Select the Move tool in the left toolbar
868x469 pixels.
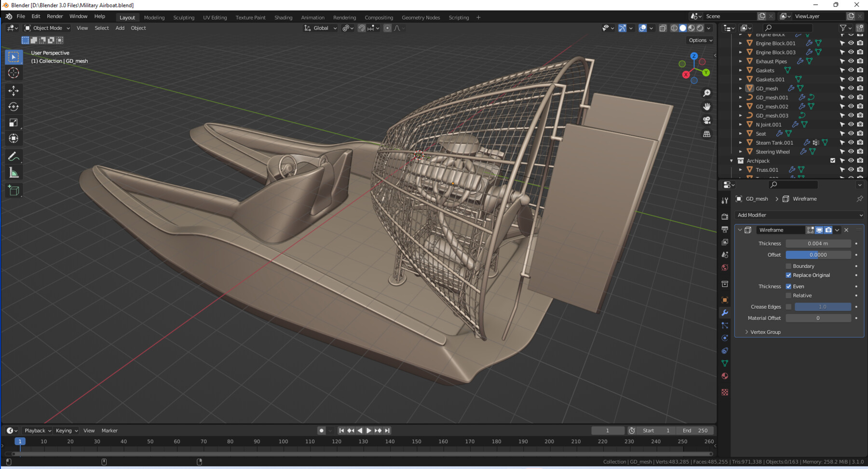[x=14, y=90]
